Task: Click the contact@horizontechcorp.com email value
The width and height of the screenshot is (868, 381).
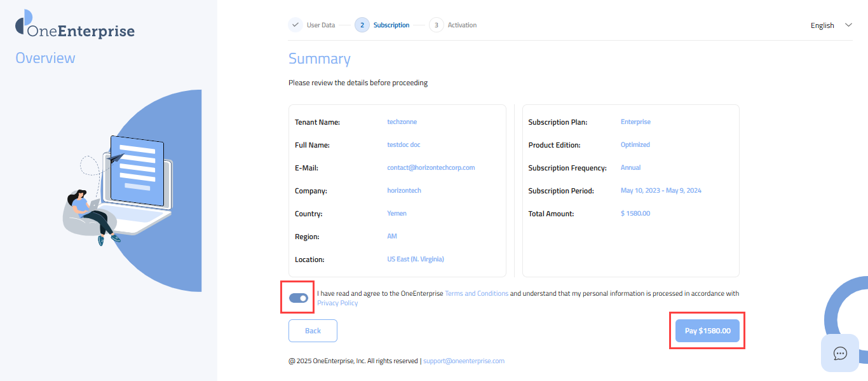Action: point(431,168)
